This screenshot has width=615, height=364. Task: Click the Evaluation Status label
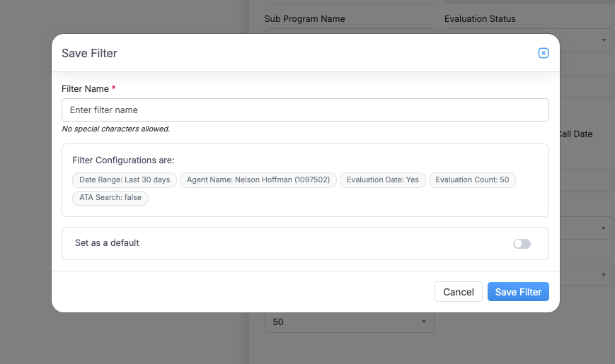(480, 18)
